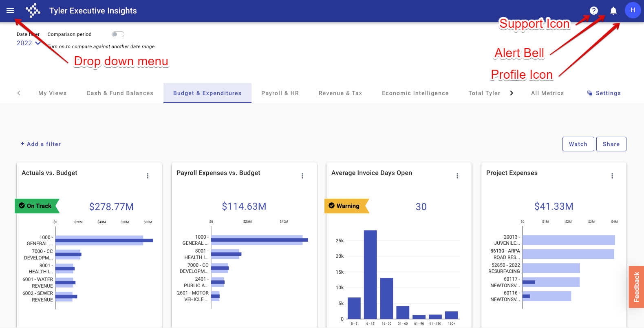Click the Share button

pyautogui.click(x=611, y=144)
